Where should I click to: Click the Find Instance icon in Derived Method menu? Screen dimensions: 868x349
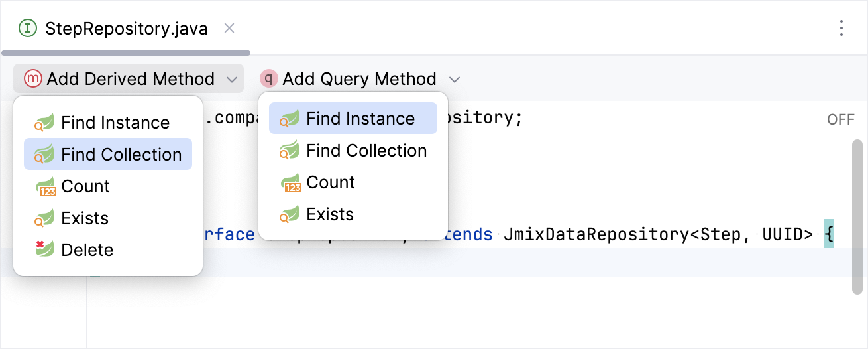(x=44, y=123)
